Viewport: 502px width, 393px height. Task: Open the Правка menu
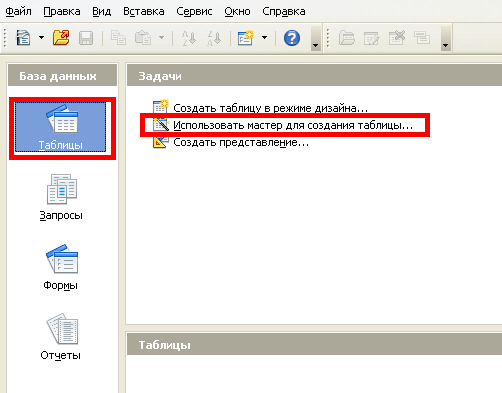(62, 11)
